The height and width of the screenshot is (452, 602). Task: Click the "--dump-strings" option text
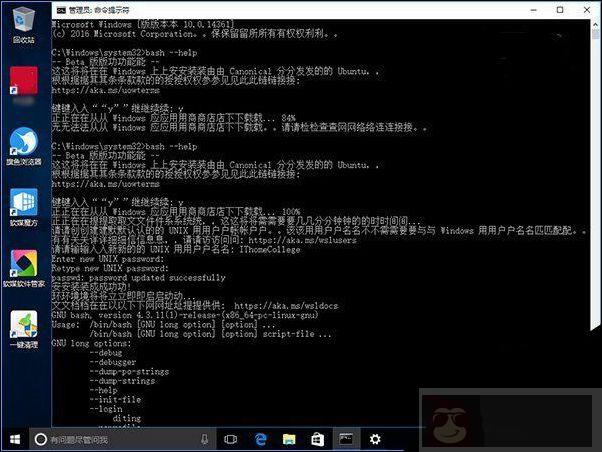[122, 381]
